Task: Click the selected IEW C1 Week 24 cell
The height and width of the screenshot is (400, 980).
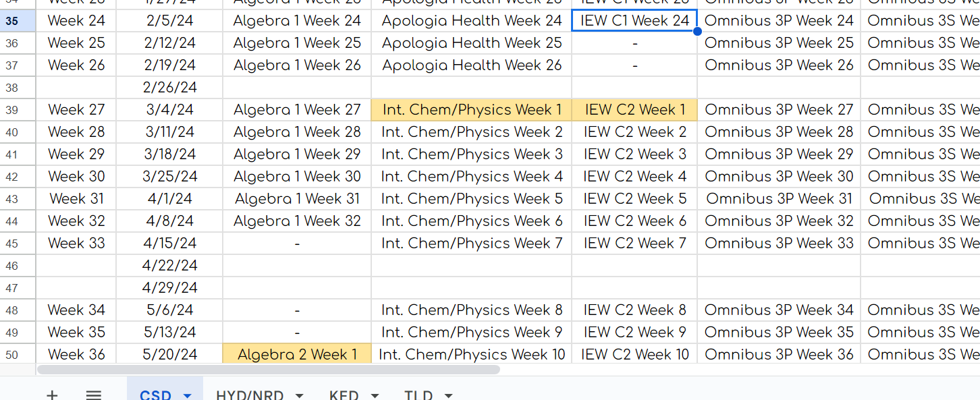Action: (634, 21)
